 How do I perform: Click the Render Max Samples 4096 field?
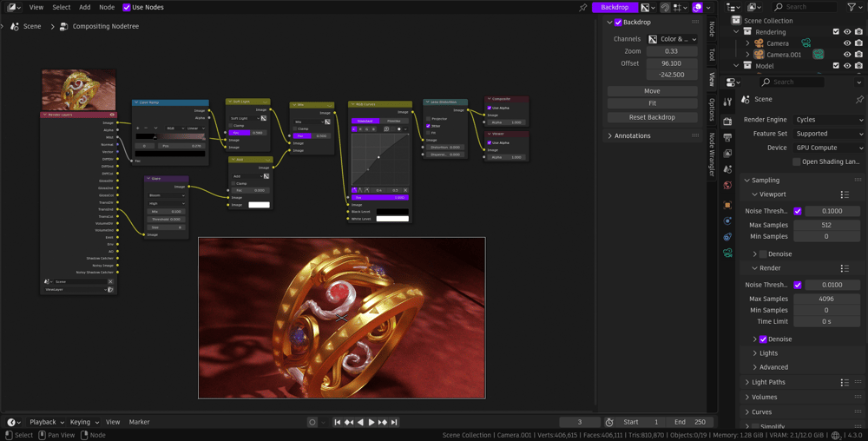(x=826, y=299)
